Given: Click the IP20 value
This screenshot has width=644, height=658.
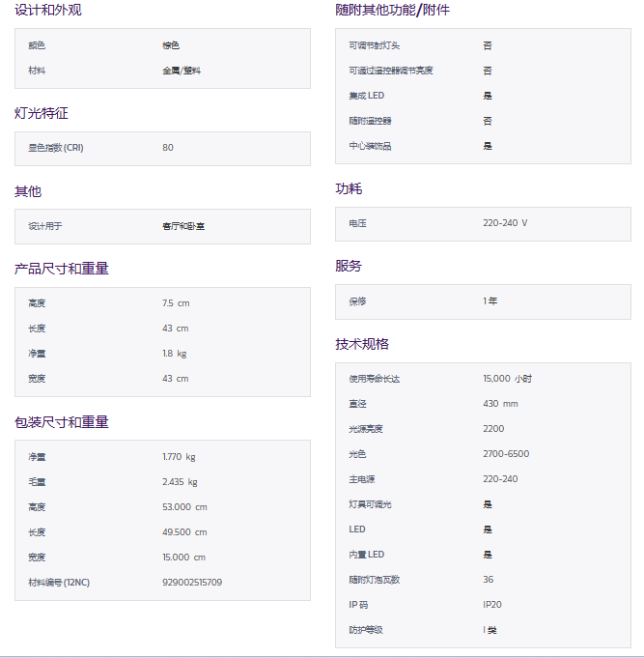Looking at the screenshot, I should (492, 605).
